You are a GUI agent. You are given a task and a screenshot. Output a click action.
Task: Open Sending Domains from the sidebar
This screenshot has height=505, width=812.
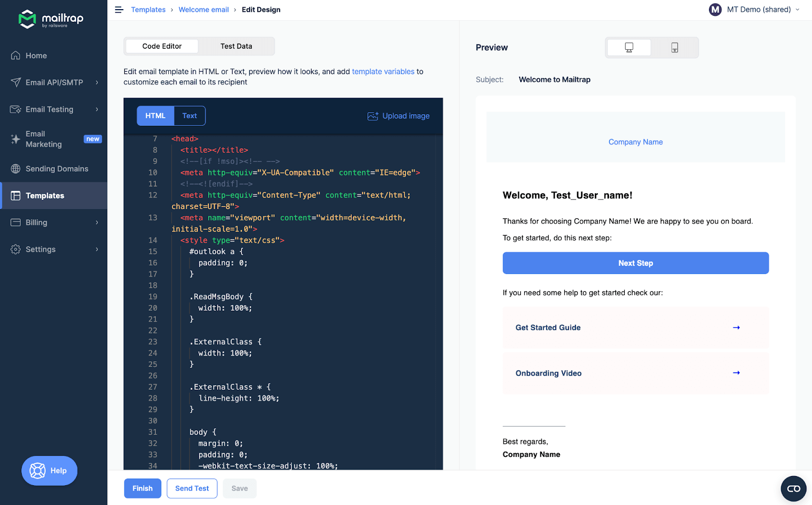tap(57, 169)
